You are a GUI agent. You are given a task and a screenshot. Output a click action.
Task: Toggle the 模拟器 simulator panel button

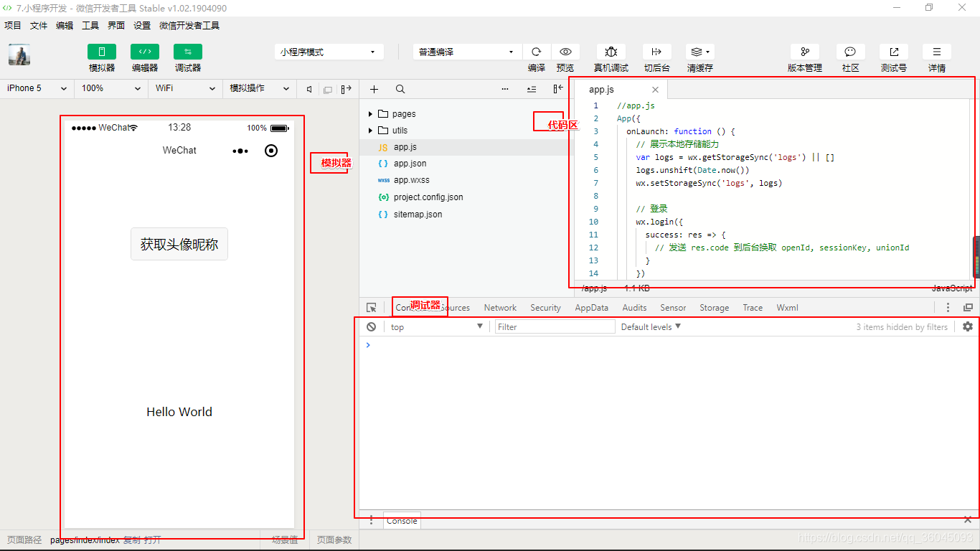102,52
